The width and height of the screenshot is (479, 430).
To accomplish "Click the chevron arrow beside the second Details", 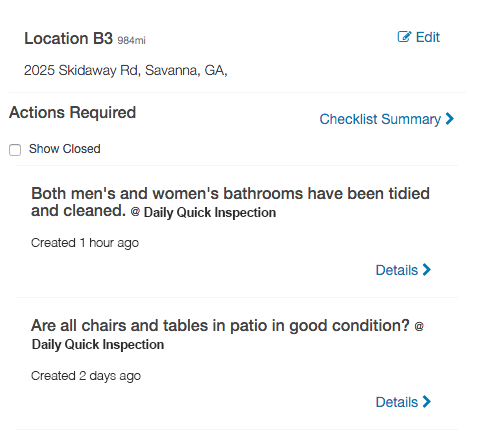I will pos(427,402).
